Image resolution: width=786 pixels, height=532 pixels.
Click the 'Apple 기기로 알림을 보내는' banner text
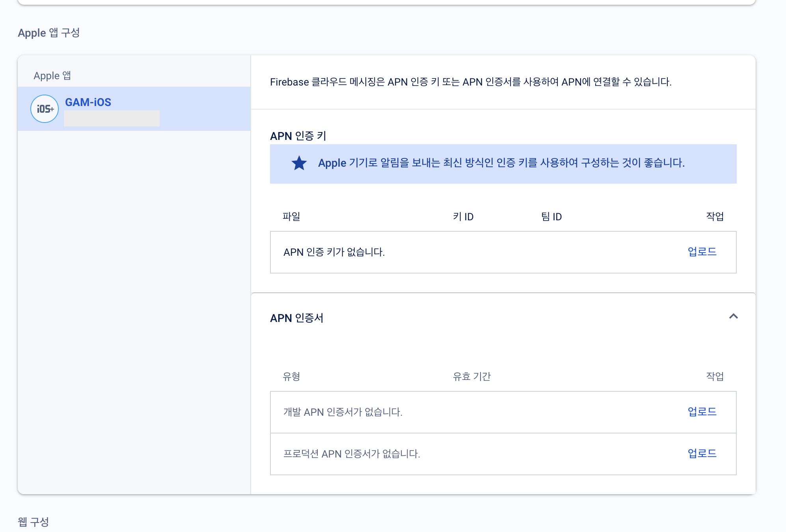[501, 163]
